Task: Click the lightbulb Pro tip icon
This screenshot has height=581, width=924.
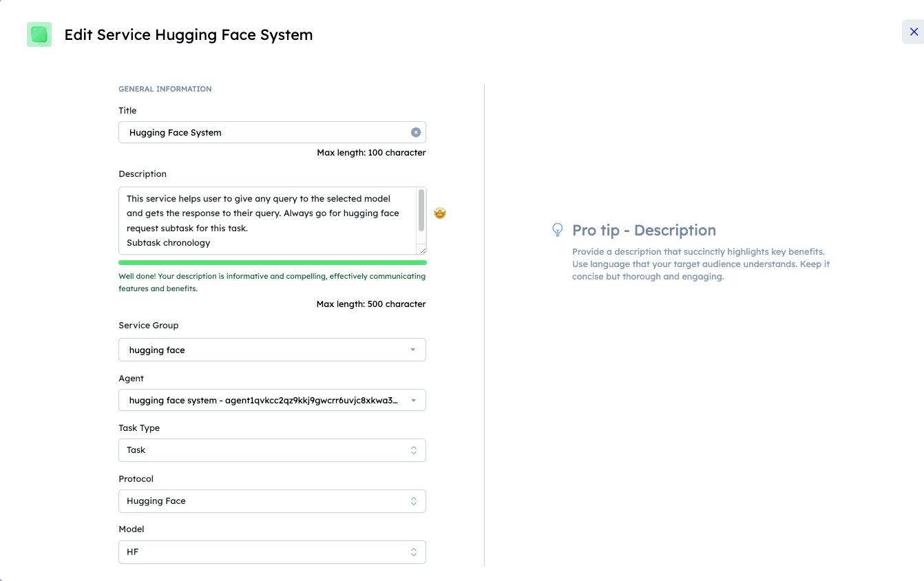Action: coord(558,230)
